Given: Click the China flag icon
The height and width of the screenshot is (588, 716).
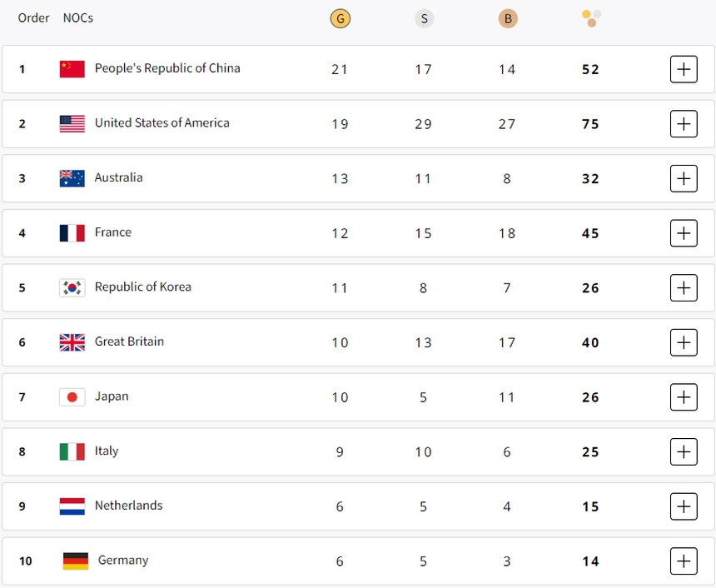Looking at the screenshot, I should (x=72, y=69).
